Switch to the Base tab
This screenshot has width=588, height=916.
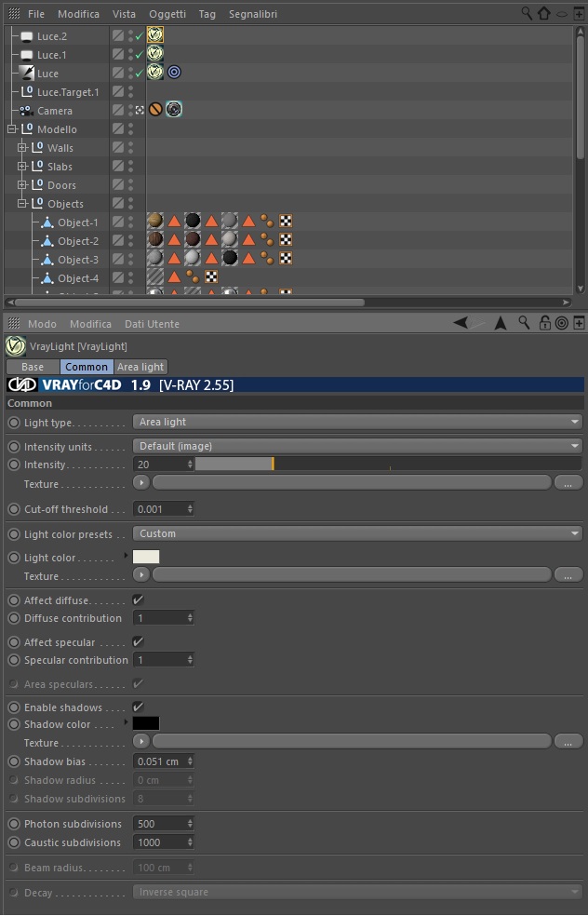[x=33, y=367]
